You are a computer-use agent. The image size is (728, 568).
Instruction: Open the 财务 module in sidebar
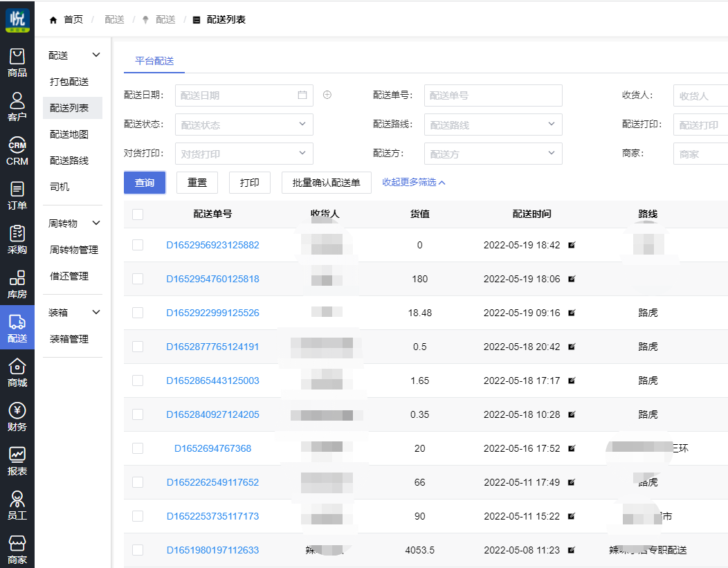coord(17,418)
